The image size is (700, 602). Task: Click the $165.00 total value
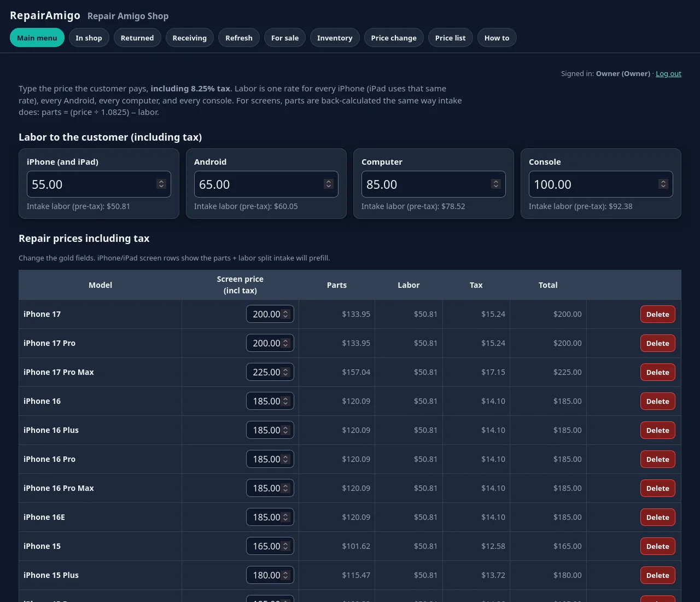[568, 546]
